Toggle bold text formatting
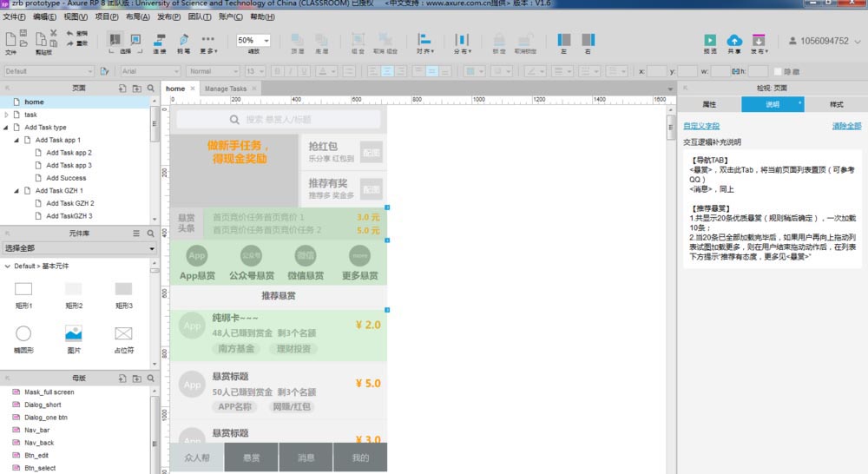Image resolution: width=868 pixels, height=474 pixels. pos(278,71)
